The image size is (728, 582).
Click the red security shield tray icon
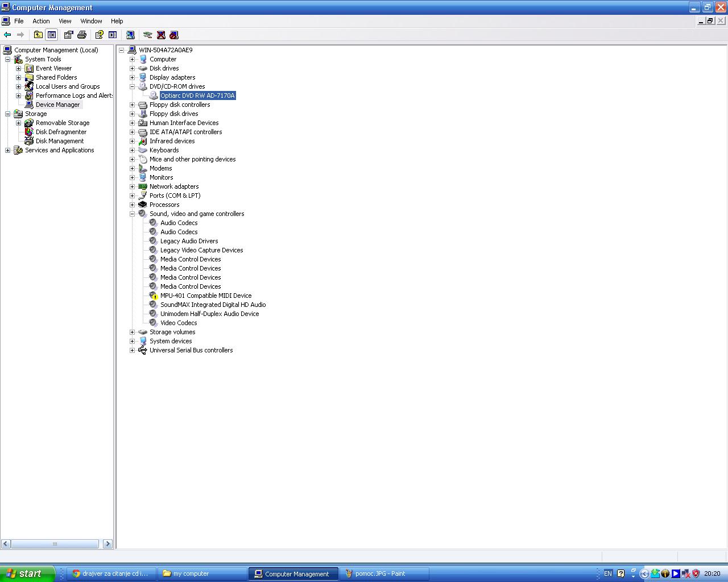[696, 573]
